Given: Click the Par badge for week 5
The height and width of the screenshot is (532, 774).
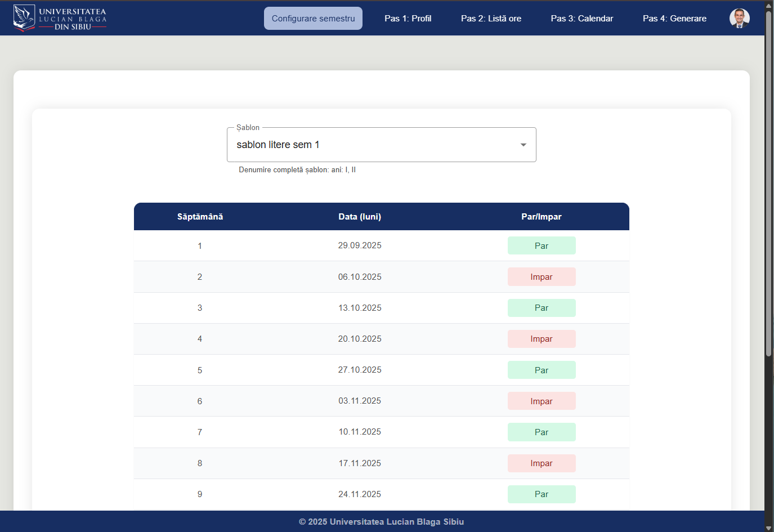Looking at the screenshot, I should 542,370.
